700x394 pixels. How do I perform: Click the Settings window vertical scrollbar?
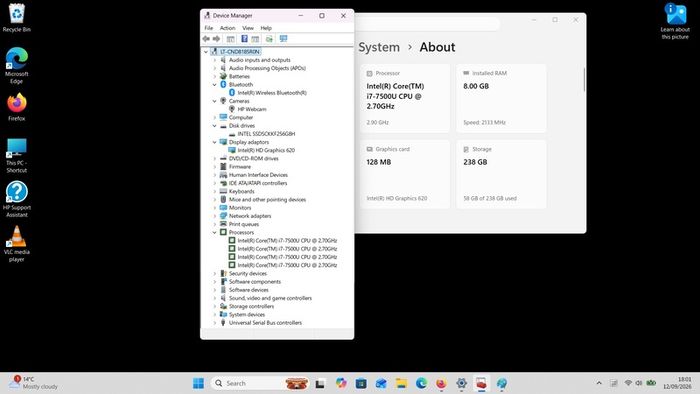tap(584, 79)
